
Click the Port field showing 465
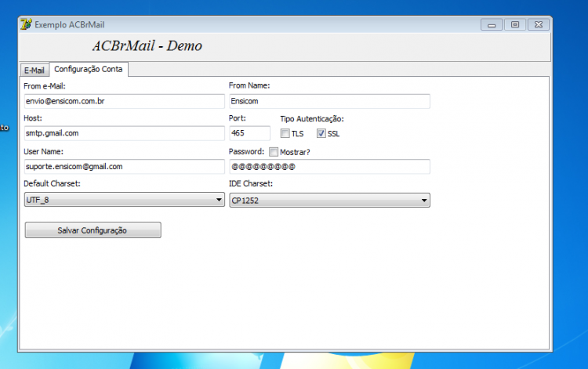click(250, 133)
